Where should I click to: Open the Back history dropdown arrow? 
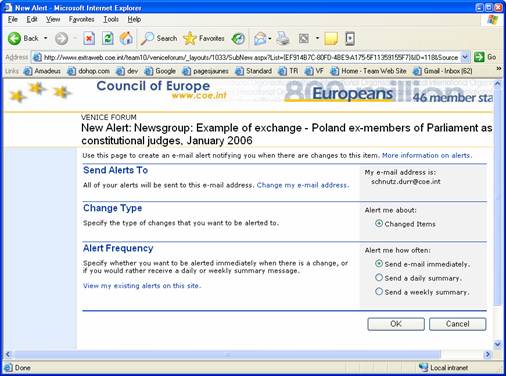click(46, 38)
